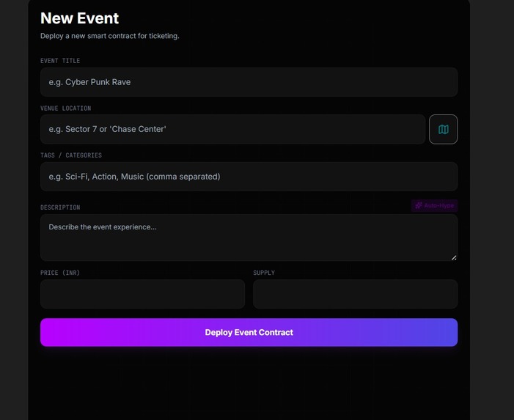Click Deploy Event Contract button

click(249, 332)
